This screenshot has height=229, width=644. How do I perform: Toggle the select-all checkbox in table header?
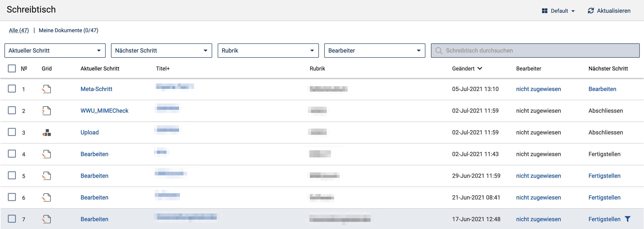click(12, 68)
